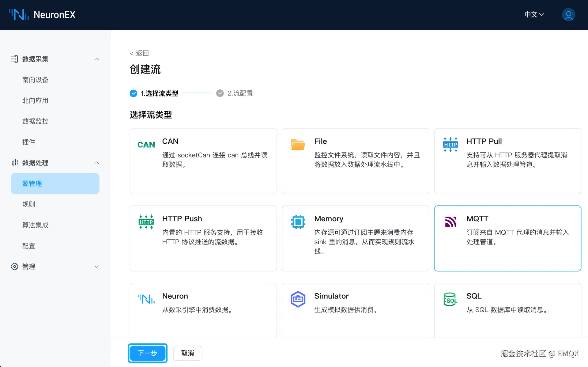Click 从 SQL 数据库中读取消息 description
Screen dimensions: 588x367
508,310
